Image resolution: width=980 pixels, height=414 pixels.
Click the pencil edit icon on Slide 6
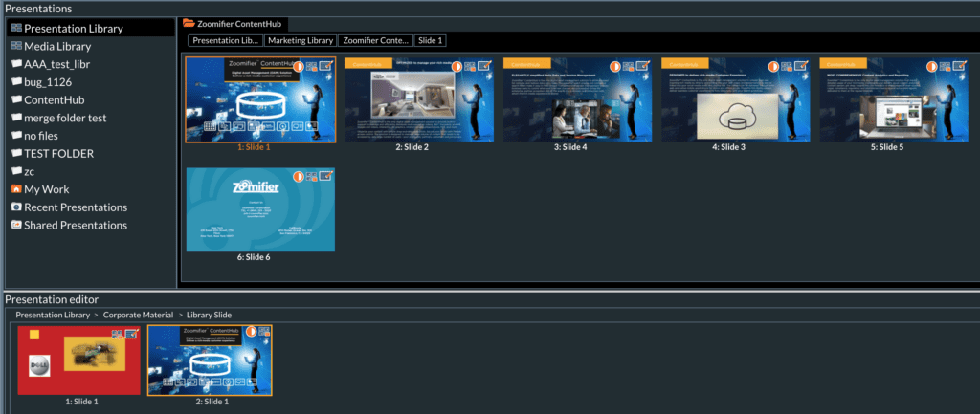coord(325,176)
